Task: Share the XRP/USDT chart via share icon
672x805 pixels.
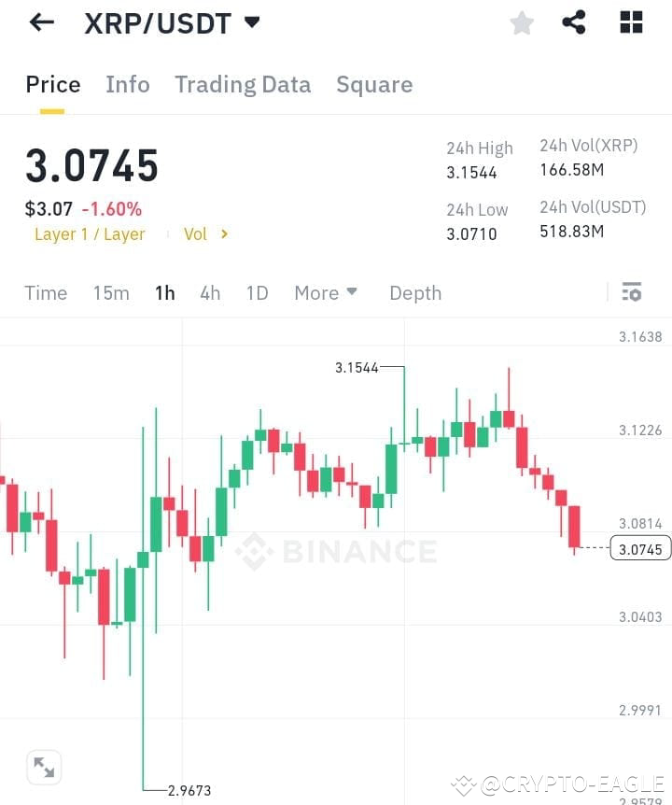Action: [575, 22]
